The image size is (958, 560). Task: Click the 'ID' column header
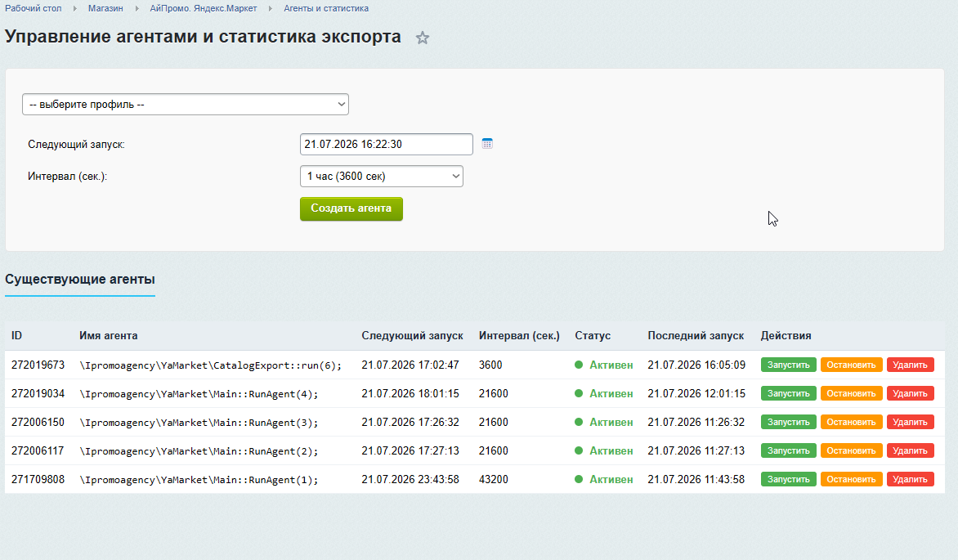pos(16,336)
